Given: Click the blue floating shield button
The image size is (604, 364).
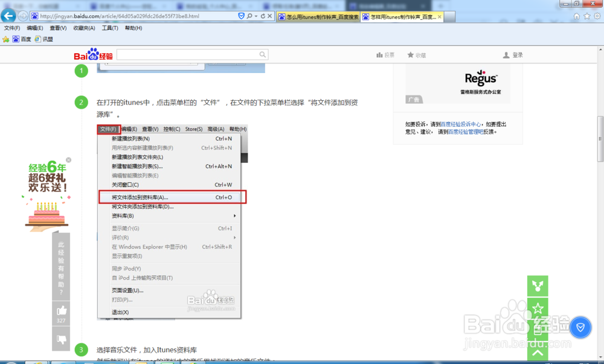Looking at the screenshot, I should point(580,327).
